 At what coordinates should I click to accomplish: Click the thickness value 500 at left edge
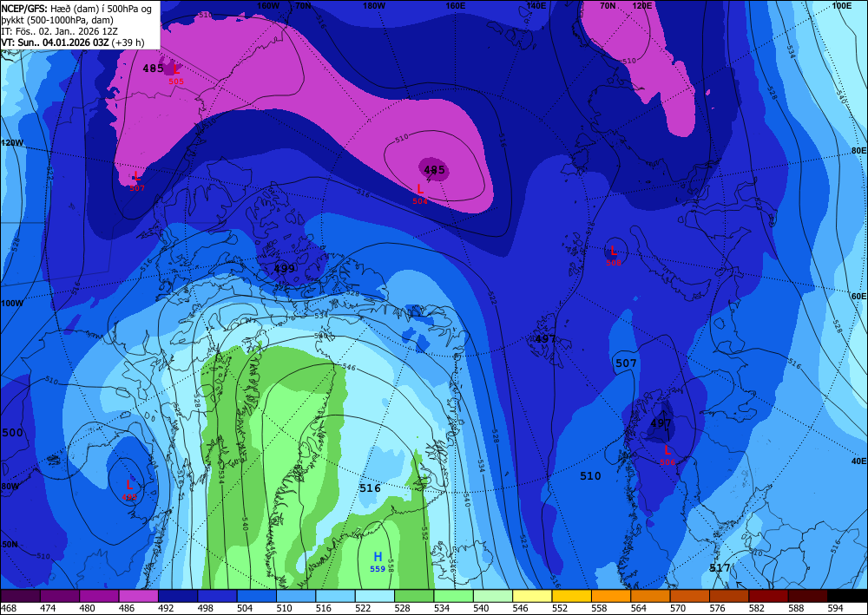[12, 433]
